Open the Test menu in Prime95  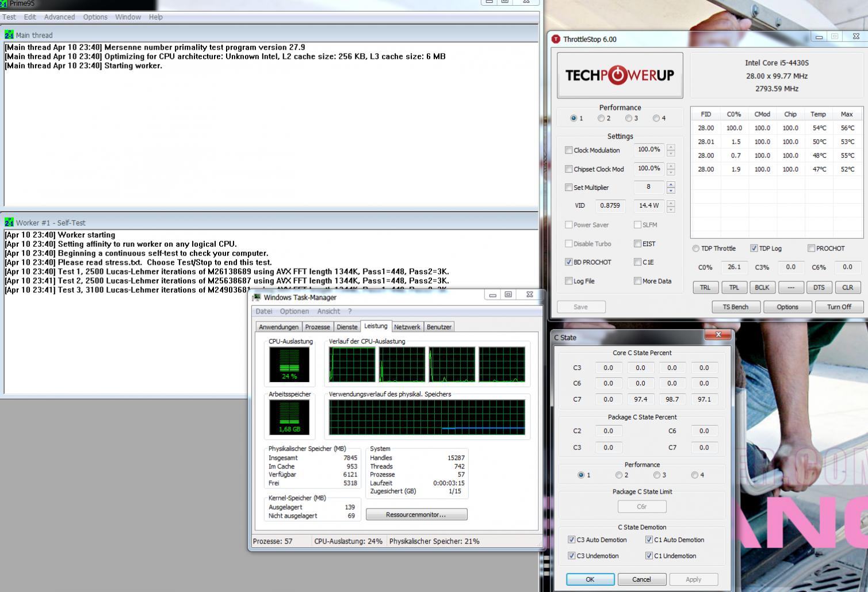pos(9,17)
